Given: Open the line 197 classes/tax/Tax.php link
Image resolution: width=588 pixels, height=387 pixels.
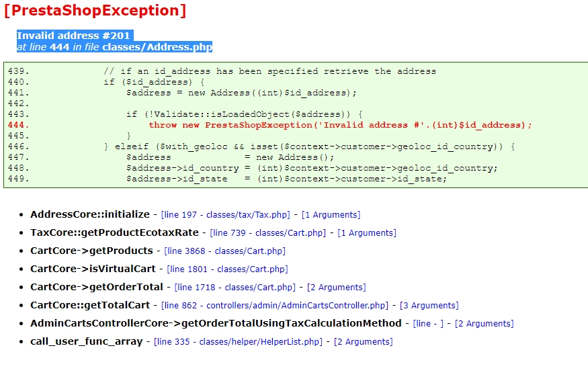Looking at the screenshot, I should pyautogui.click(x=225, y=215).
